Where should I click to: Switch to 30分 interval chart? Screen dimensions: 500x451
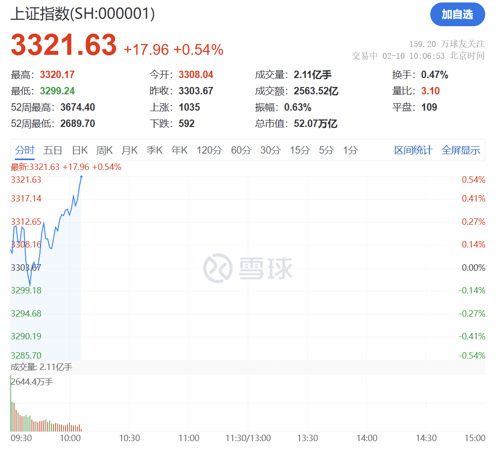[x=270, y=150]
